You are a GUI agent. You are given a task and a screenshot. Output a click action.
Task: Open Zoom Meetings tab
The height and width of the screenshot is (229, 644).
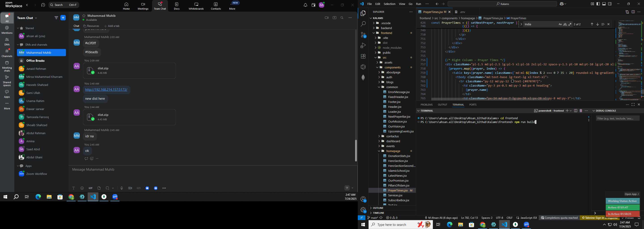[143, 6]
